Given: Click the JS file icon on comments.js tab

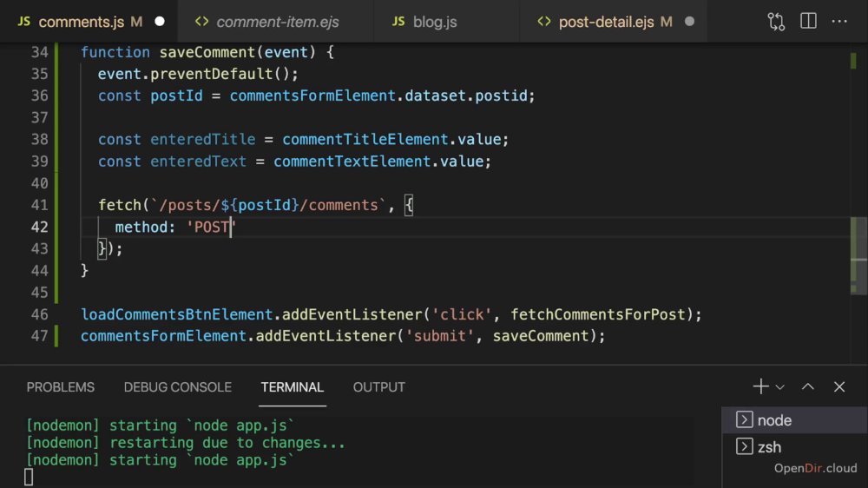Looking at the screenshot, I should (x=23, y=21).
